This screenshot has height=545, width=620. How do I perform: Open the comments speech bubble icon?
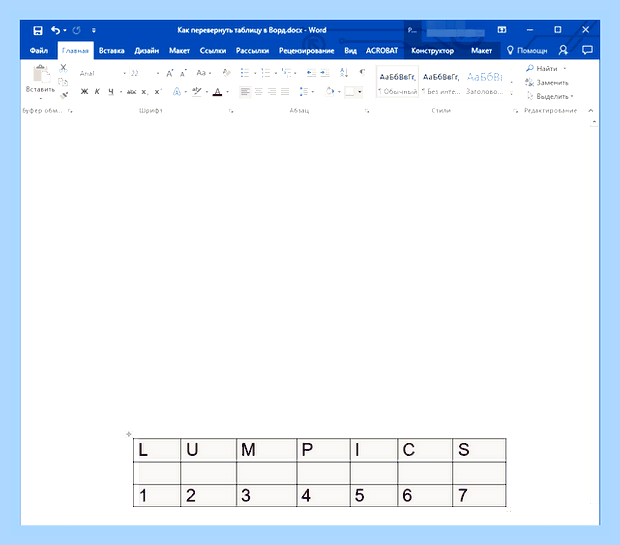(x=587, y=50)
